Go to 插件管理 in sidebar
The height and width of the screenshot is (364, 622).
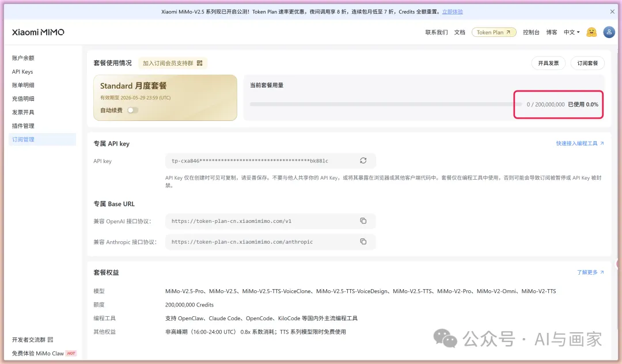tap(23, 126)
